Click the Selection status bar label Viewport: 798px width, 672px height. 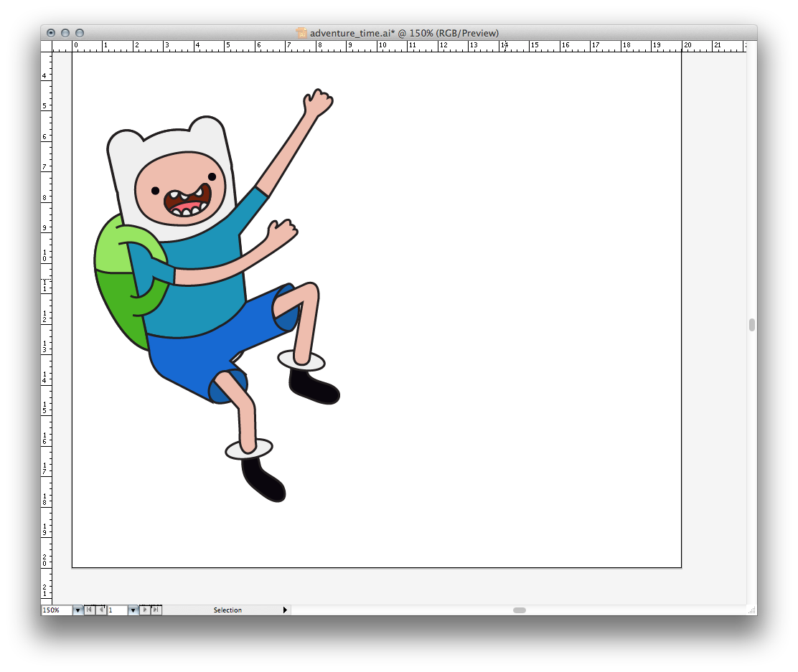tap(227, 610)
